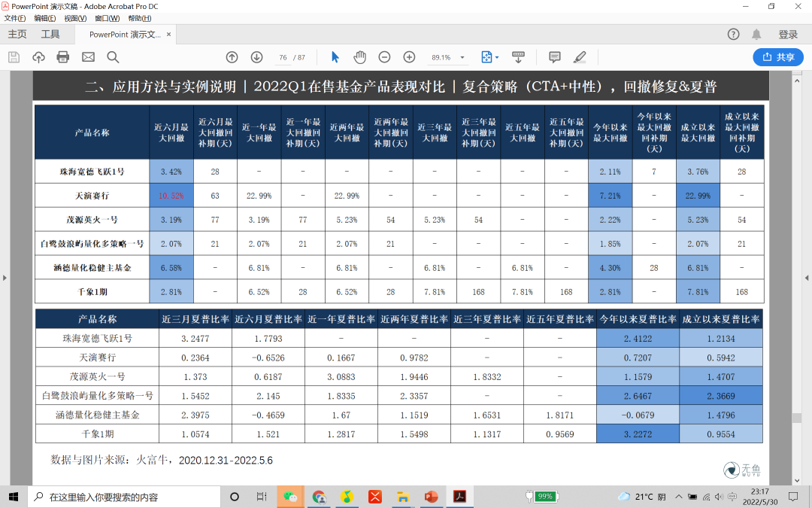Go to next page arrow
Image resolution: width=812 pixels, height=508 pixels.
coord(257,57)
